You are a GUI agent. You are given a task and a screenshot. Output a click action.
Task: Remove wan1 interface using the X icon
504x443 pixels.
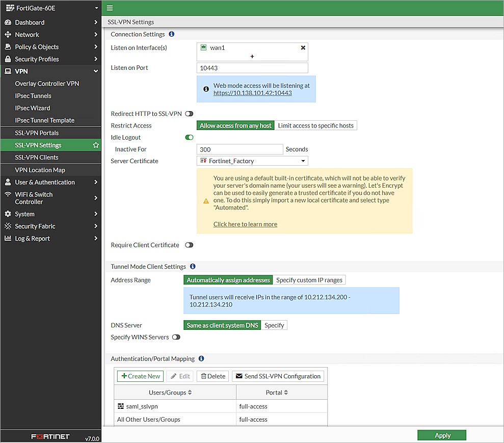tap(303, 47)
